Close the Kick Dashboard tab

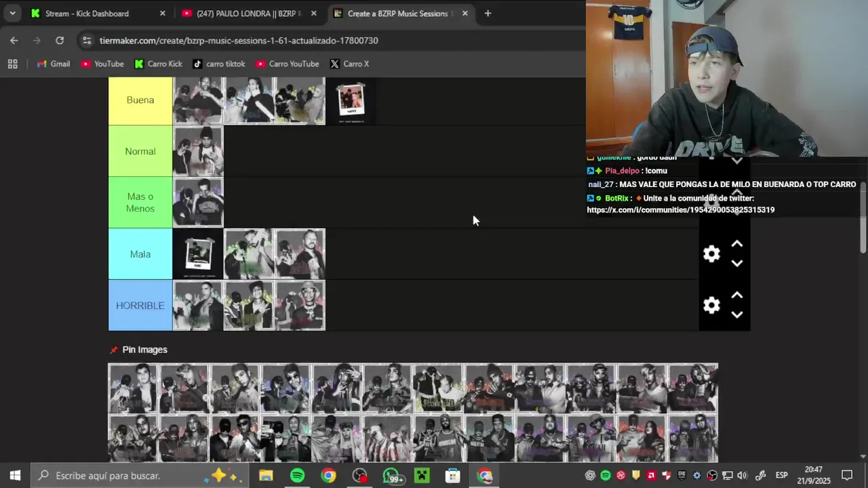tap(162, 14)
